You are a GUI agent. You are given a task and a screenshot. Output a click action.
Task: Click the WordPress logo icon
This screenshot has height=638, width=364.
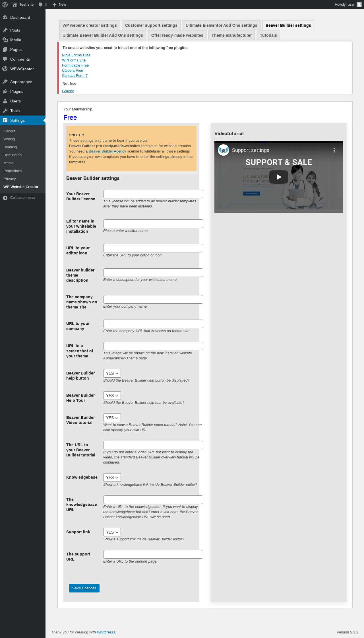pyautogui.click(x=5, y=5)
